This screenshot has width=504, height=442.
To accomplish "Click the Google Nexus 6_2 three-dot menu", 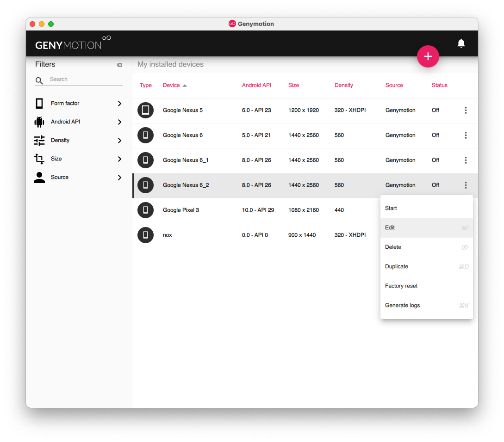I will coord(466,185).
